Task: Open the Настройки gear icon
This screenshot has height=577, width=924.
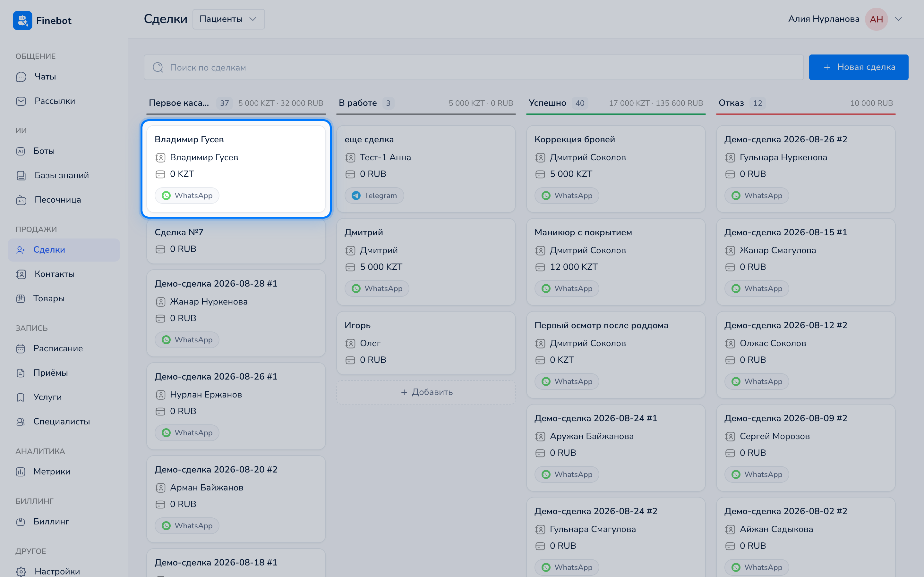Action: coord(21,571)
